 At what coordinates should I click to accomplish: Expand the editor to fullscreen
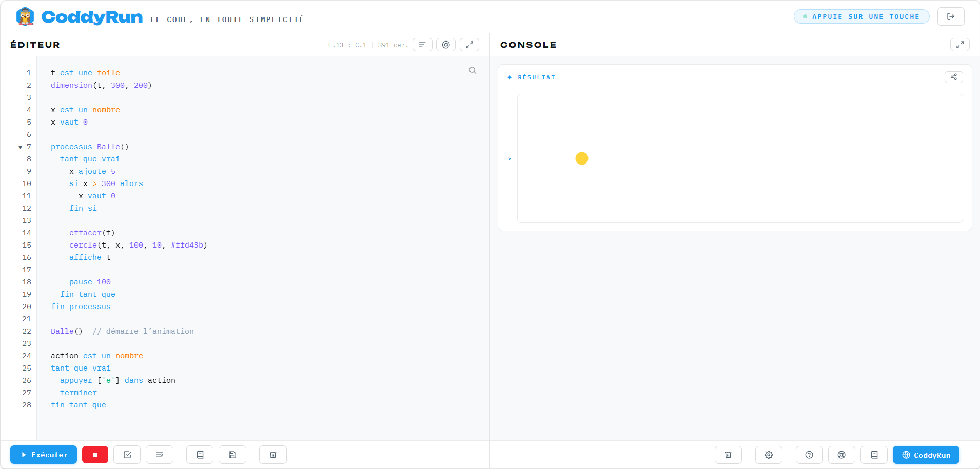(x=469, y=45)
